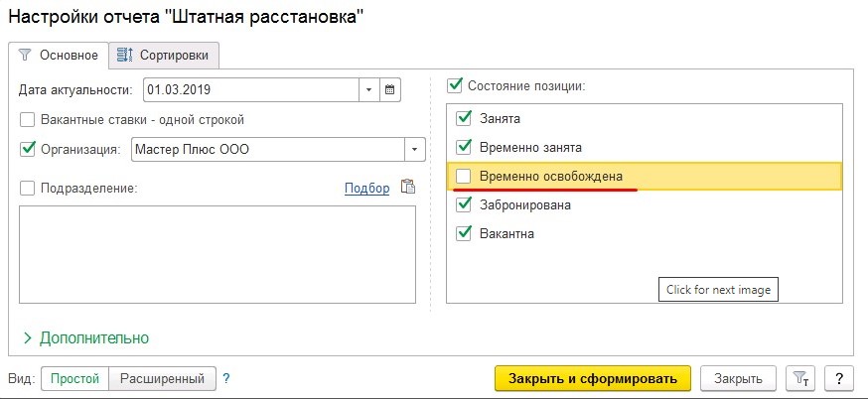Screen dimensions: 868x399
Task: Enable the Подразделение checkbox
Action: click(x=27, y=188)
